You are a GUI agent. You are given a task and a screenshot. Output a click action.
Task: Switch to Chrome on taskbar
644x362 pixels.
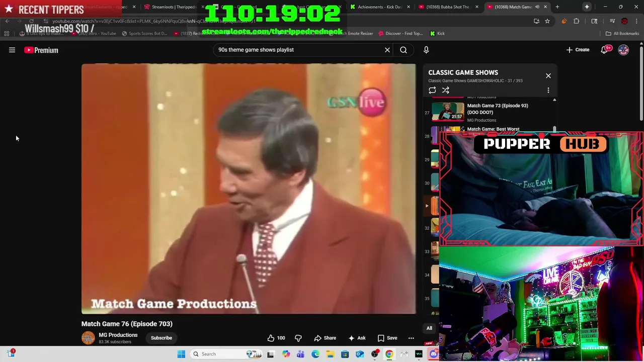point(389,354)
